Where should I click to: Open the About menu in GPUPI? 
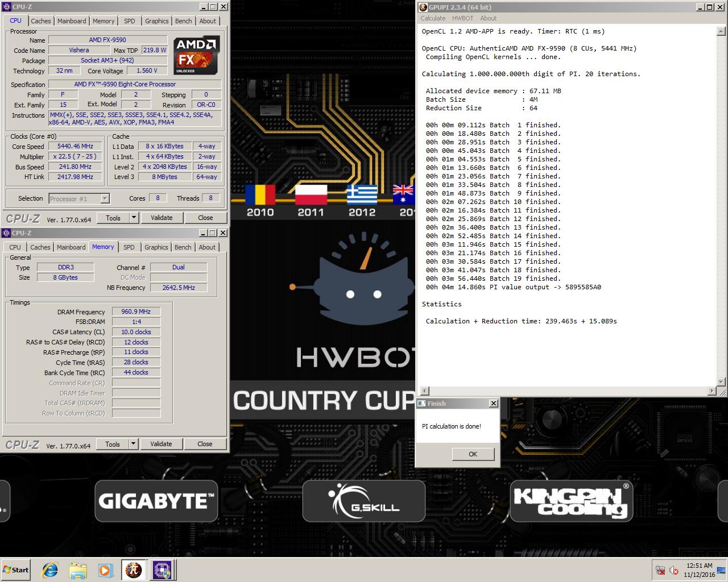[x=488, y=18]
